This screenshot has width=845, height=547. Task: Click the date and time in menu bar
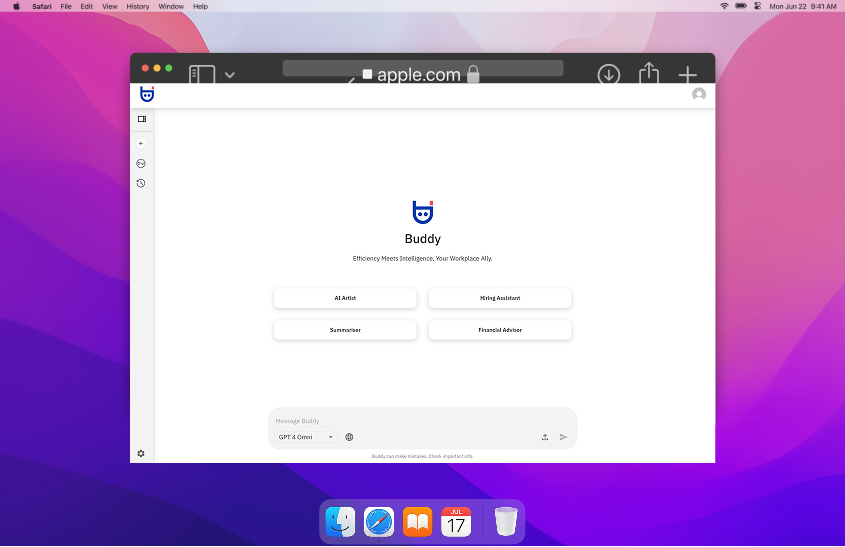pyautogui.click(x=803, y=6)
